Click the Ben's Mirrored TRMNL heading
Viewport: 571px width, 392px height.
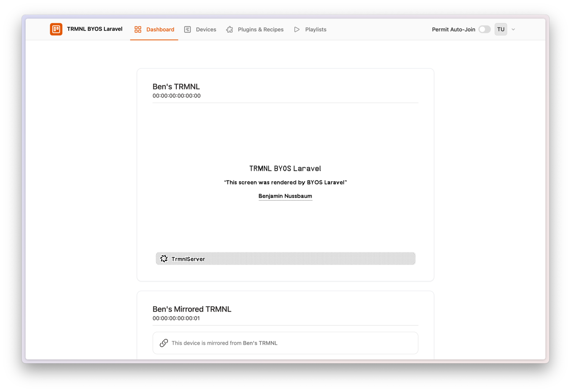pos(192,309)
